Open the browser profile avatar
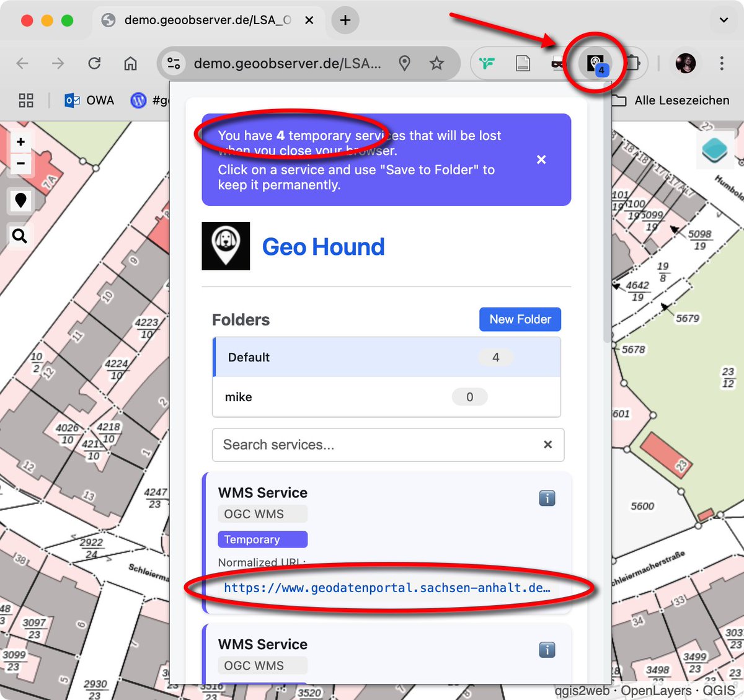 [x=686, y=63]
